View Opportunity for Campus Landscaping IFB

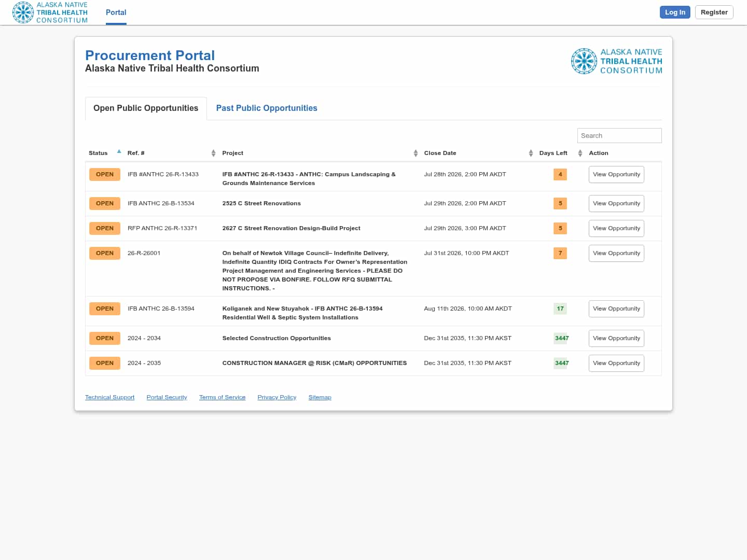(616, 174)
